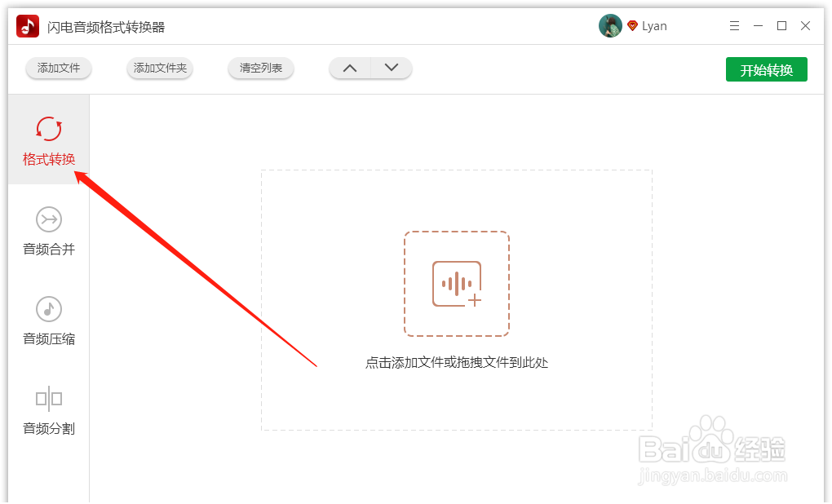Clear the list with 清空列表
The height and width of the screenshot is (504, 832).
click(x=260, y=68)
